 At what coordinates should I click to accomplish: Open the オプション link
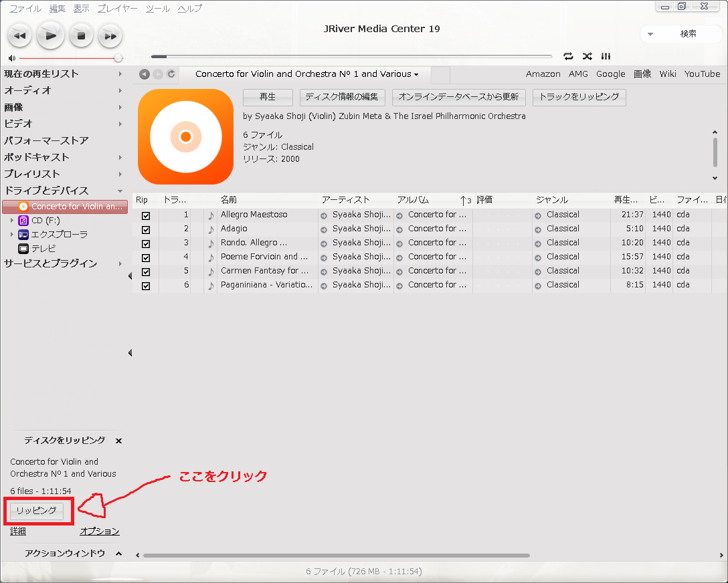click(99, 532)
